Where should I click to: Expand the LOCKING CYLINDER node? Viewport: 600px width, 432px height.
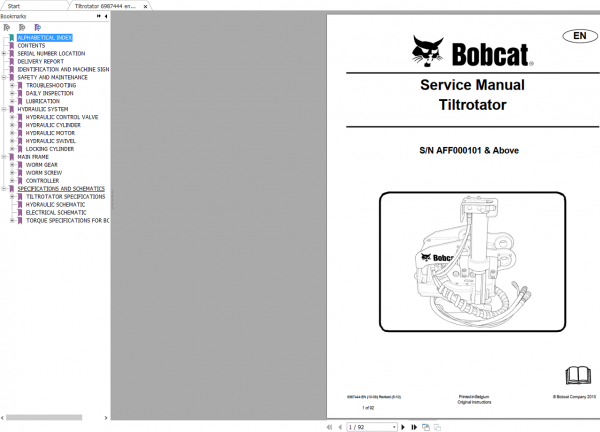pyautogui.click(x=12, y=149)
